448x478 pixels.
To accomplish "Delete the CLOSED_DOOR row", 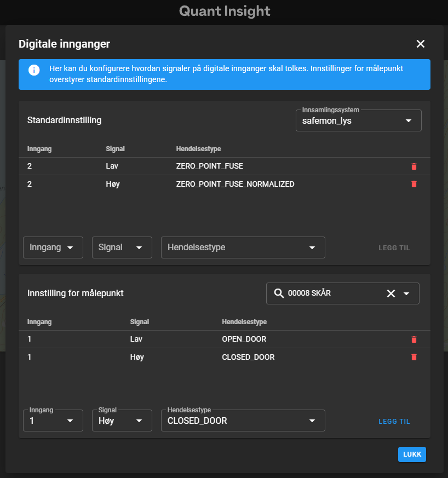I will click(x=413, y=357).
